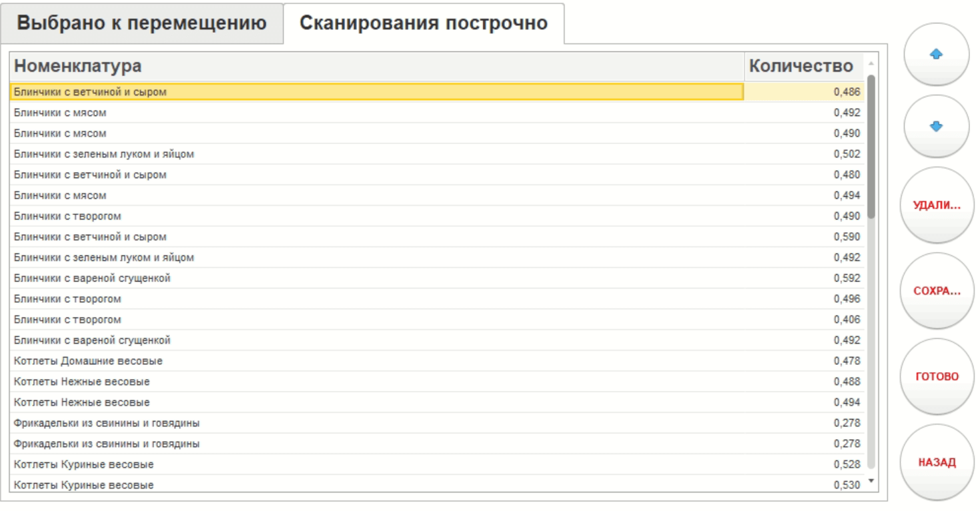Click the round up arrow button
This screenshot has height=511, width=980.
936,55
